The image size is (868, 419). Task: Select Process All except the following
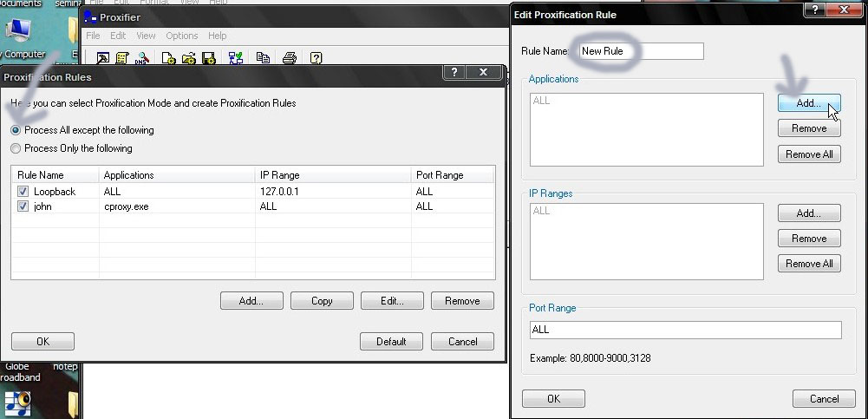(x=82, y=130)
